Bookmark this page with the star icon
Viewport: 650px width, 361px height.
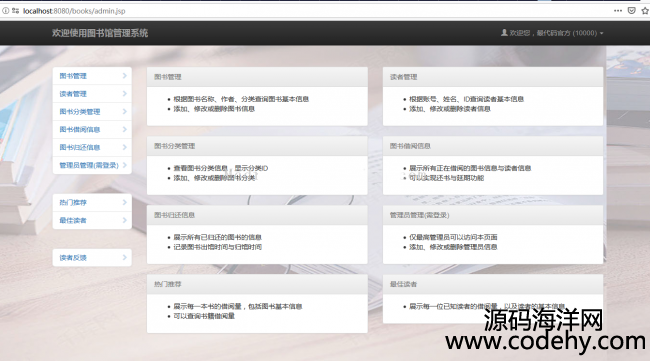click(645, 11)
